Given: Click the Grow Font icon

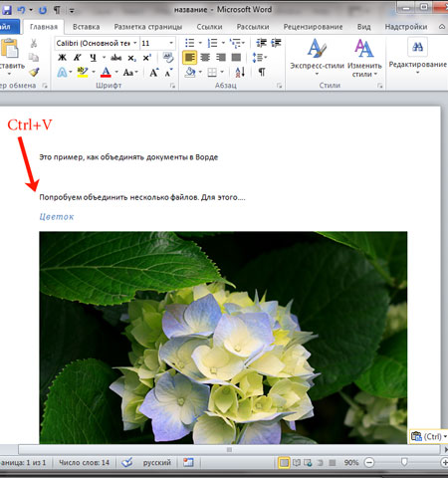Looking at the screenshot, I should [153, 72].
